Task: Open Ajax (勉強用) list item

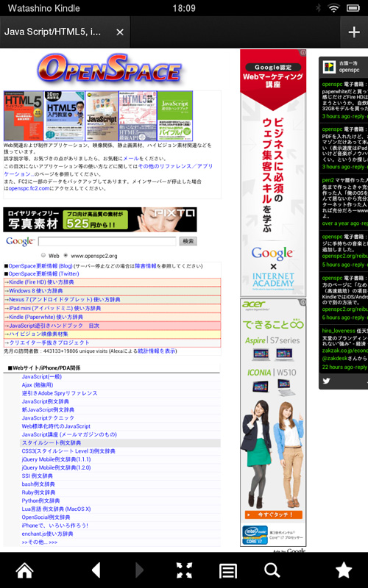Action: click(x=38, y=384)
